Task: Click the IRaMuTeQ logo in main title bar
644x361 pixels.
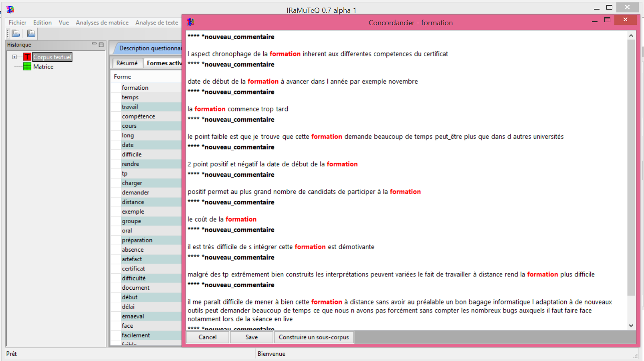Action: coord(10,10)
